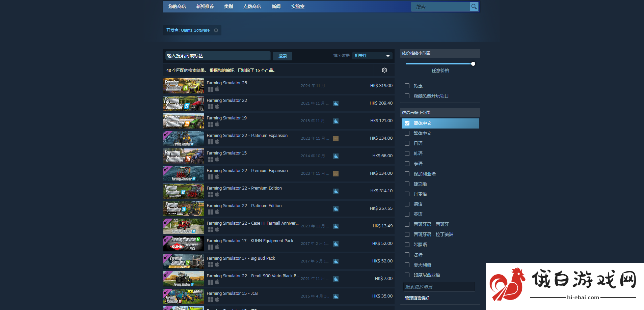Check 印度尼西亚语 language filter
The height and width of the screenshot is (310, 644).
pyautogui.click(x=407, y=275)
